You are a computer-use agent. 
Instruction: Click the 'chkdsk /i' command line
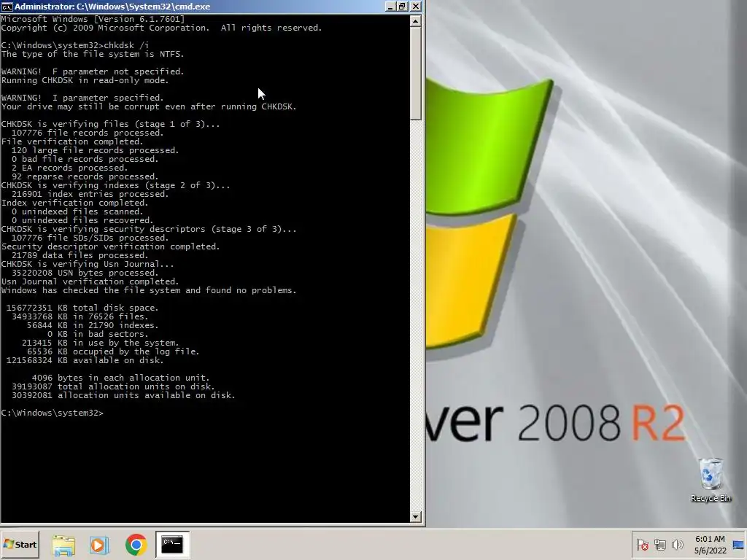pos(75,45)
